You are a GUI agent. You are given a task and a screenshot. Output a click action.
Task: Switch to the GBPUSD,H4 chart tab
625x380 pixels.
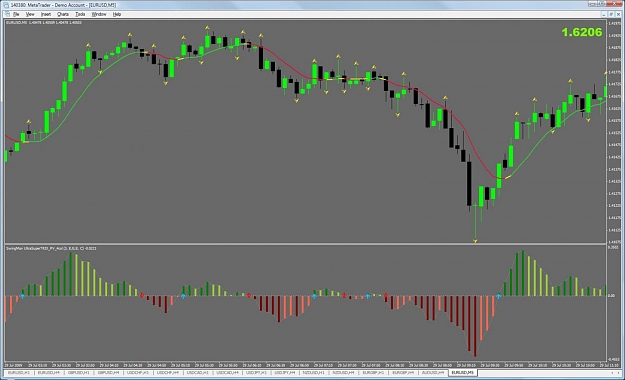tap(108, 372)
